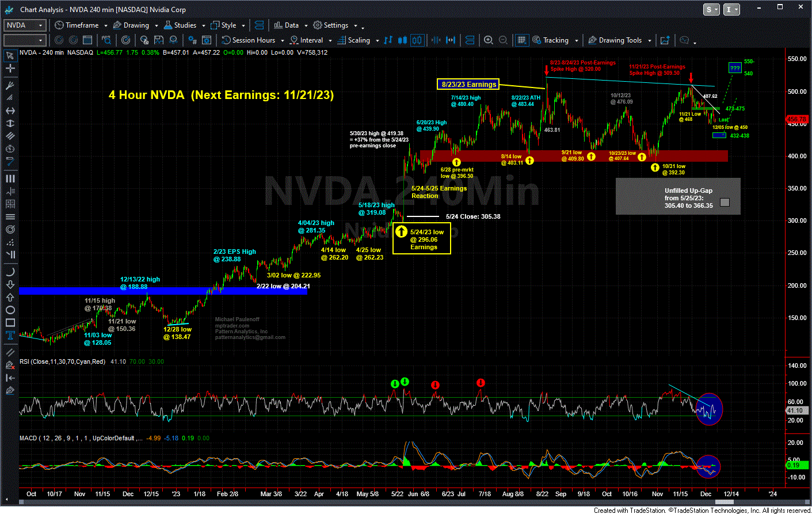Click the red last price marker on axis

(797, 119)
